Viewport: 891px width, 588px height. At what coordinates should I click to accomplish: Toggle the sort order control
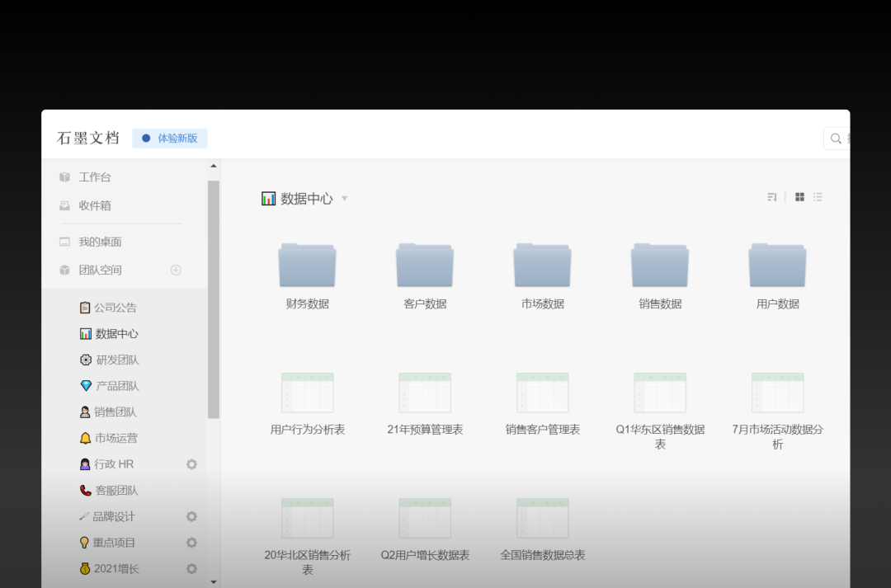coord(771,197)
